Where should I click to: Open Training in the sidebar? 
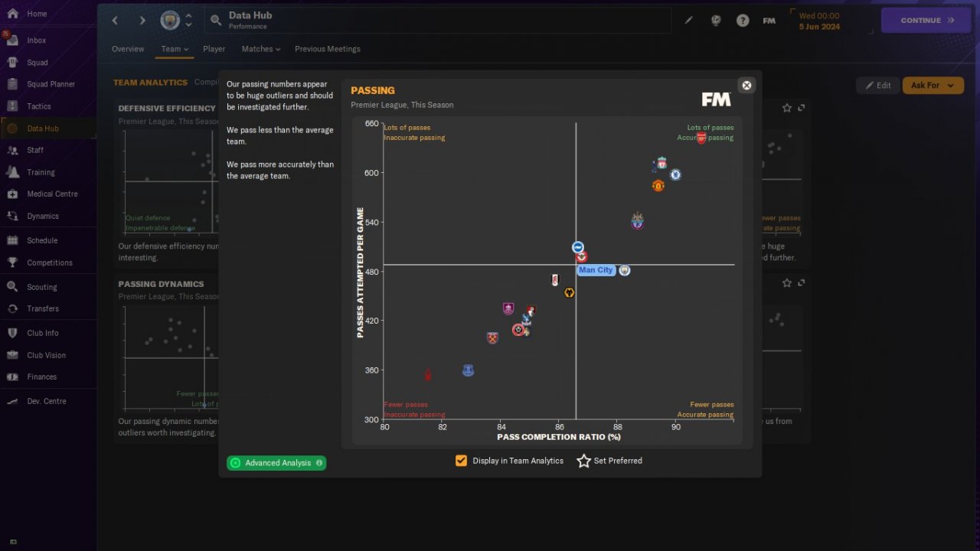[x=48, y=172]
